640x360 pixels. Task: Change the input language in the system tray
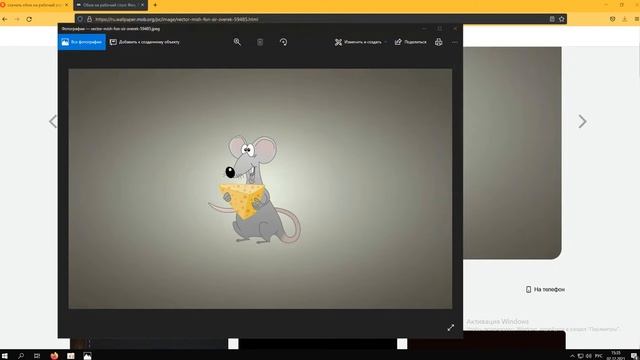pos(599,356)
